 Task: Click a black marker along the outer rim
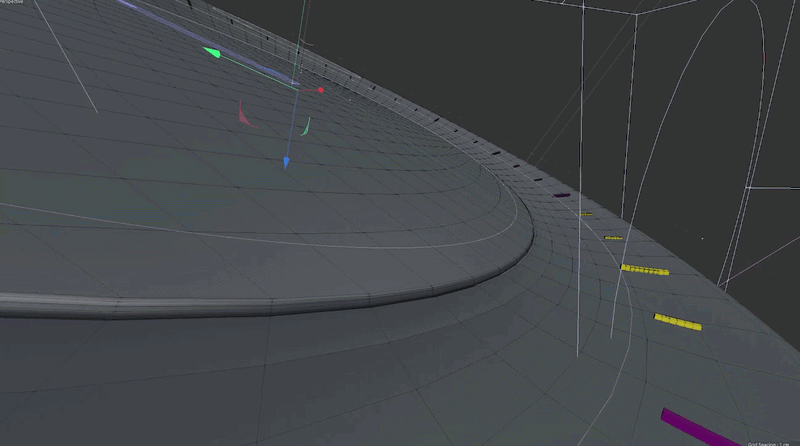click(494, 152)
